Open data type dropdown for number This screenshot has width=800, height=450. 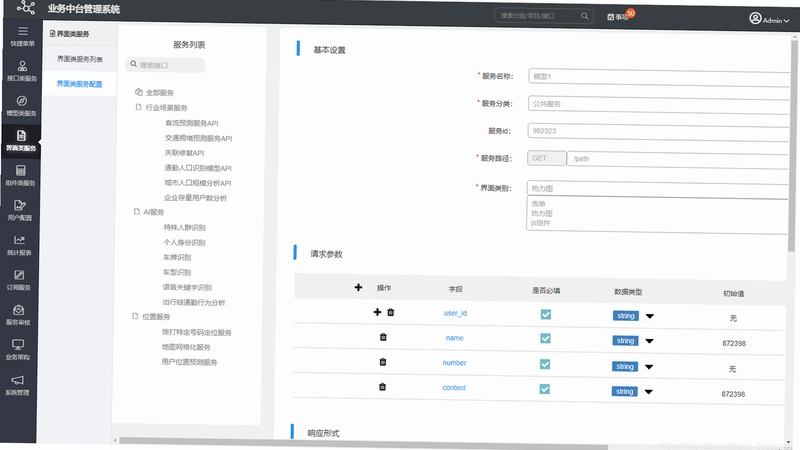648,367
